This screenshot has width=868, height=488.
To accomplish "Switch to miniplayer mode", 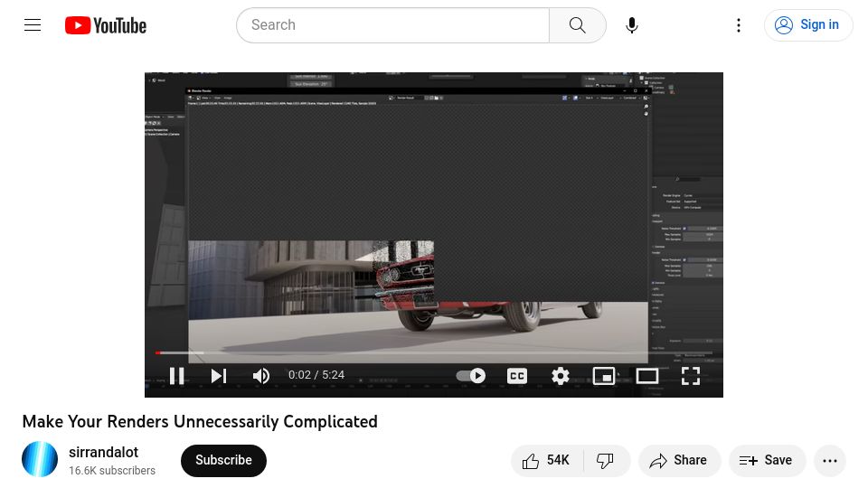I will (603, 376).
